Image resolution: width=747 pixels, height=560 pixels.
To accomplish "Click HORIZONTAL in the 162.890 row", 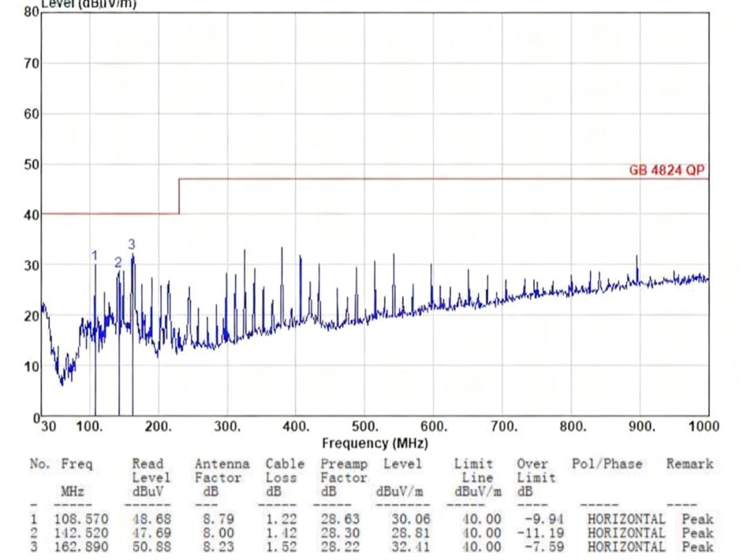I will pos(627,547).
